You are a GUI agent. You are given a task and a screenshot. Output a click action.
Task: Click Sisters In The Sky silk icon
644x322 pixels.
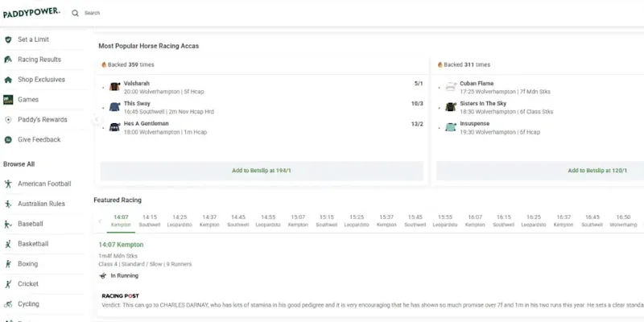click(x=451, y=107)
